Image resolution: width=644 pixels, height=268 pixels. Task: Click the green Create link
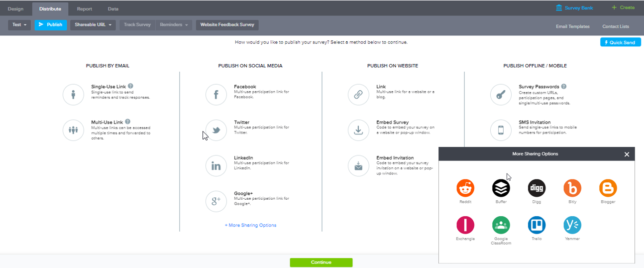(623, 8)
